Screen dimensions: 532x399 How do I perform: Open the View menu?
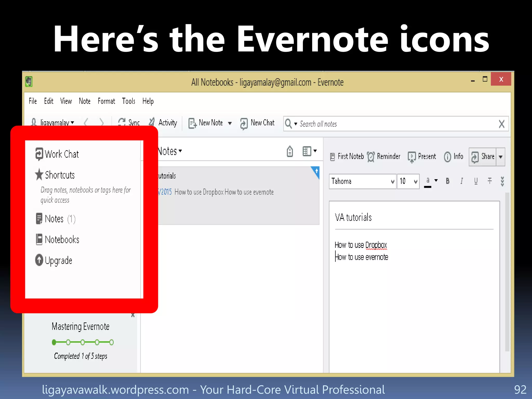click(66, 101)
